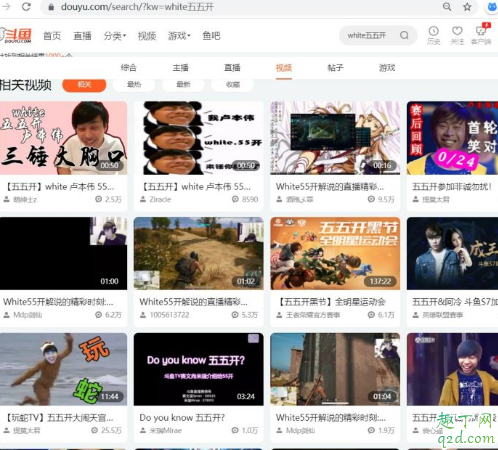Select the 视频 search results tab
The height and width of the screenshot is (450, 498).
tap(284, 68)
